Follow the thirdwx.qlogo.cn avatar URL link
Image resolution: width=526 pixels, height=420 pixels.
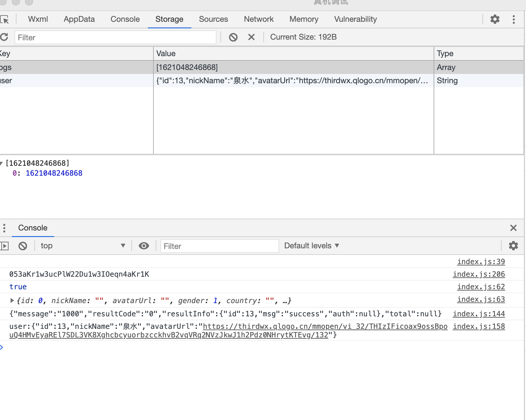point(325,326)
